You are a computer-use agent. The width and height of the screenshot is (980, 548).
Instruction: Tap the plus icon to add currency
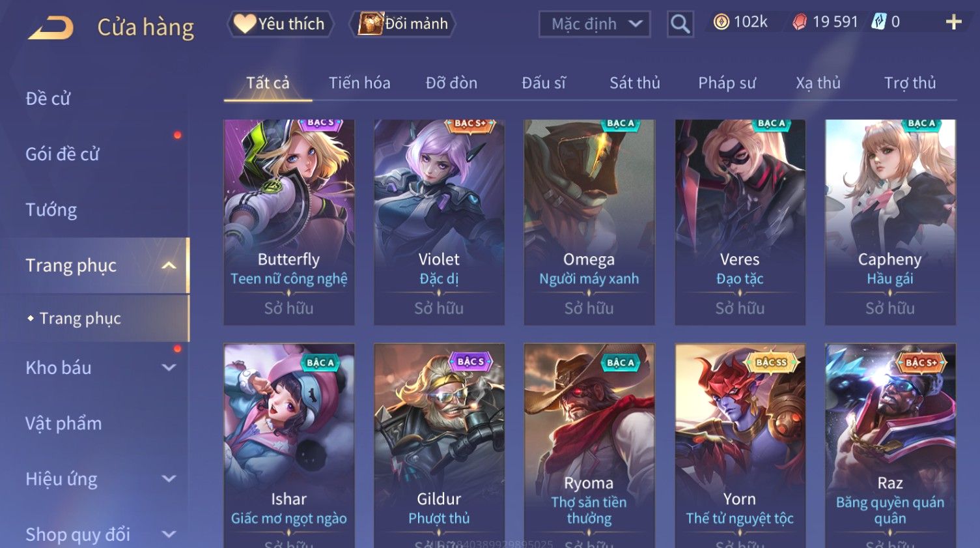tap(953, 22)
